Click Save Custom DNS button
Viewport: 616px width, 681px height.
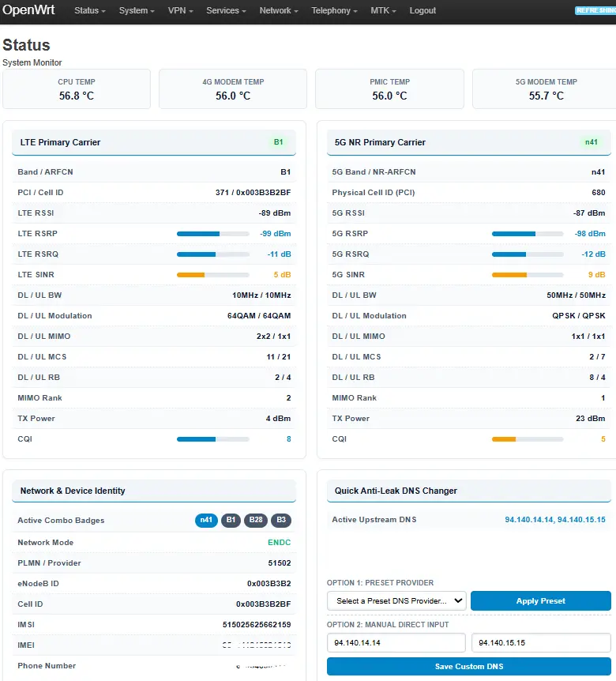point(469,666)
